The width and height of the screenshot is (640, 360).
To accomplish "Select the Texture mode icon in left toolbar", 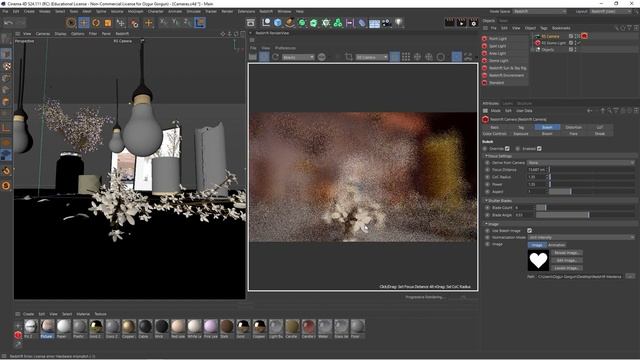I will [x=6, y=66].
